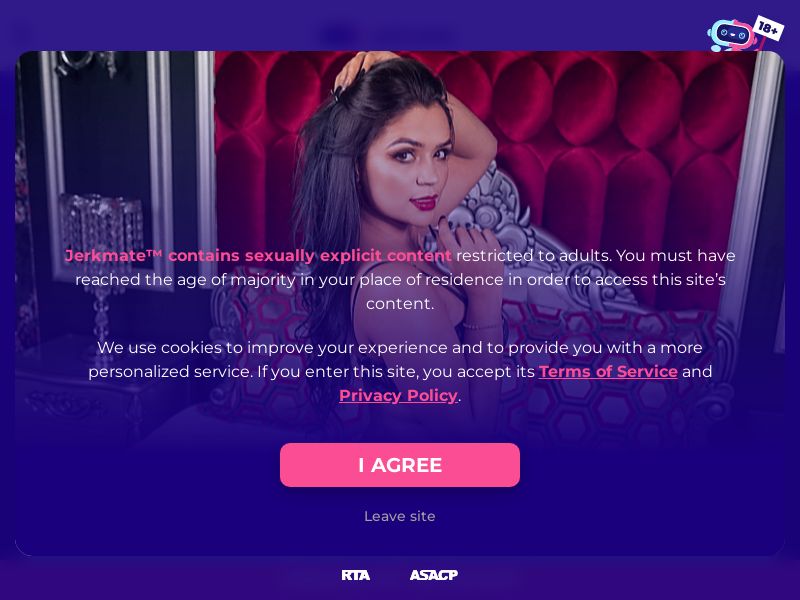Exit using the gray Leave site text

[400, 516]
